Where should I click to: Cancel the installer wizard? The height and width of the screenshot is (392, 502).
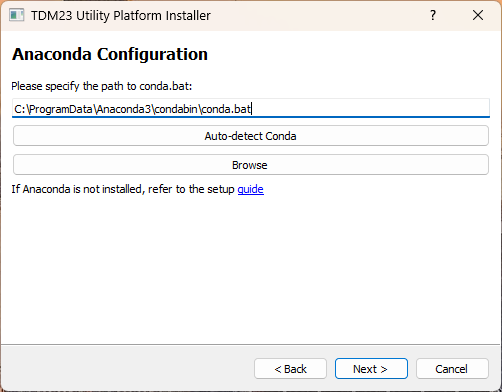click(x=452, y=369)
